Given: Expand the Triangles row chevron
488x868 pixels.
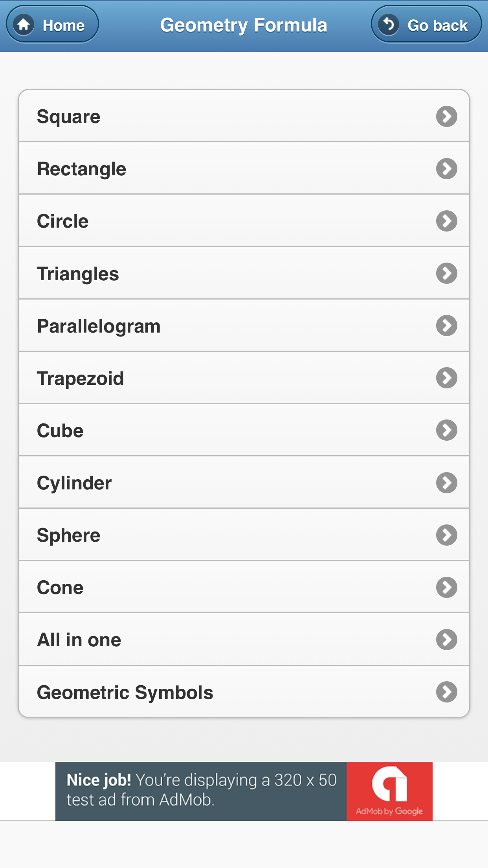Looking at the screenshot, I should [446, 273].
